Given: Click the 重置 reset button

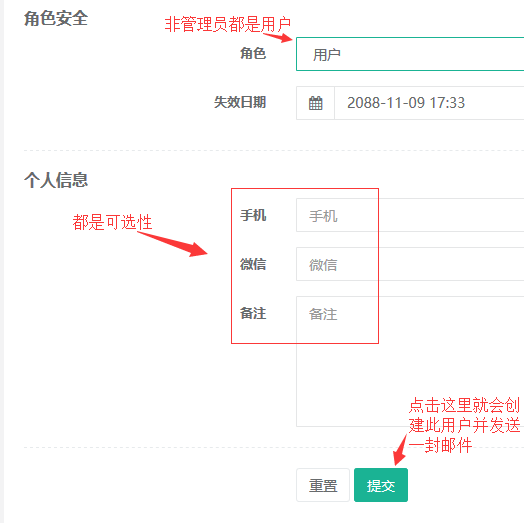Looking at the screenshot, I should pyautogui.click(x=323, y=485).
